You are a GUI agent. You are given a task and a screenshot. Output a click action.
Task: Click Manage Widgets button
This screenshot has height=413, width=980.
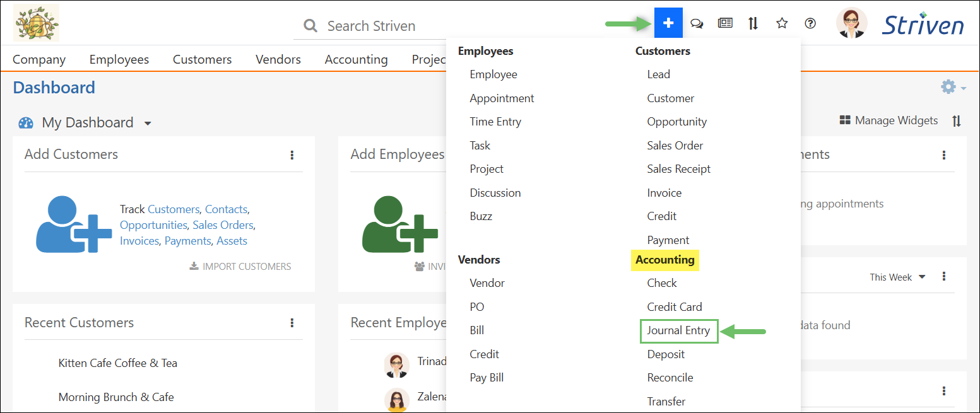888,120
